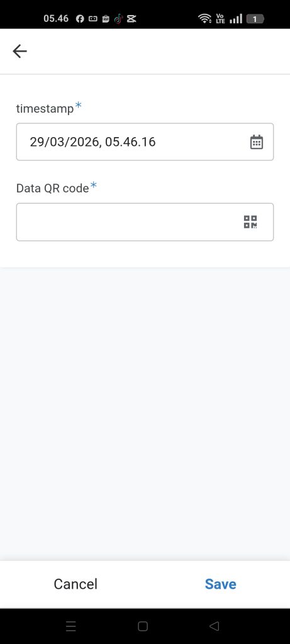Tap the battery indicator icon
Viewport: 290px width, 644px height.
click(255, 19)
